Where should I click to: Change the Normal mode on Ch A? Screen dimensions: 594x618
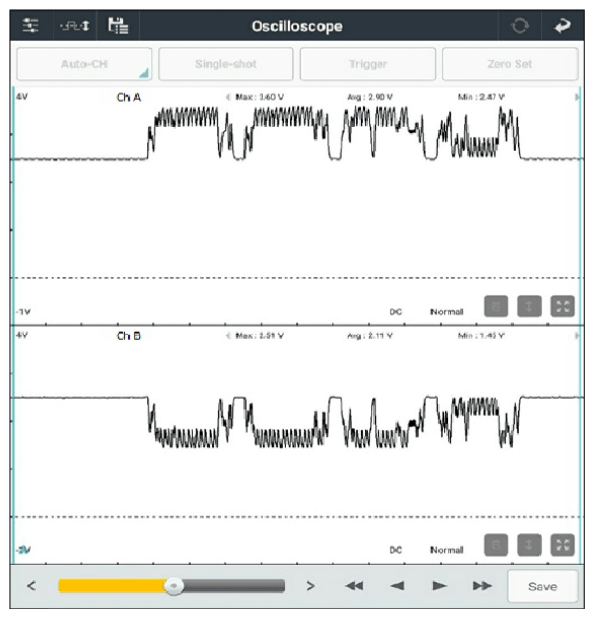click(447, 312)
